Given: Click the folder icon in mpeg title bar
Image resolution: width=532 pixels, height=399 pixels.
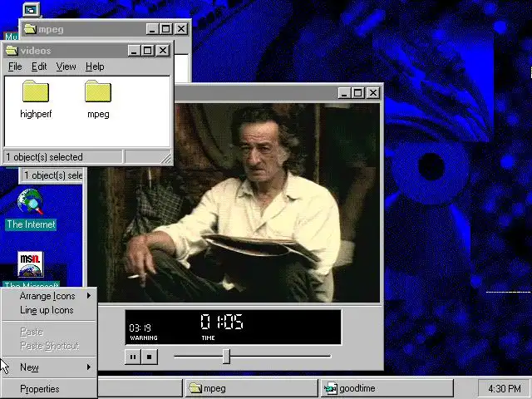Looking at the screenshot, I should pos(30,29).
